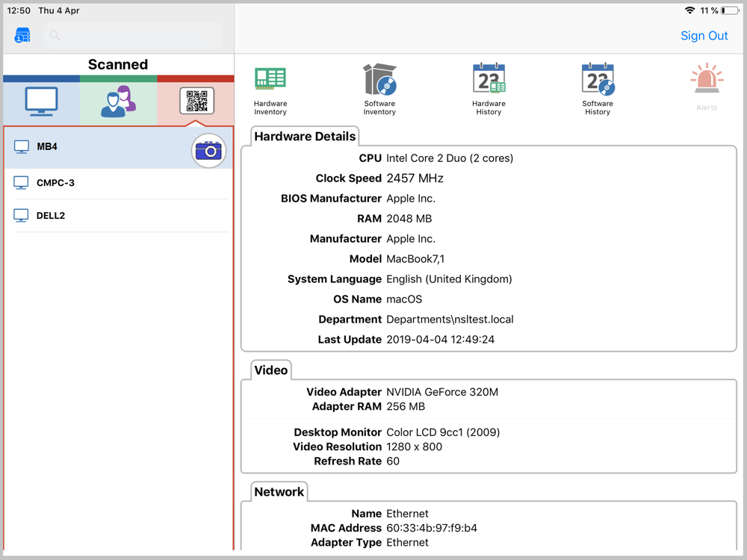Open the Software Inventory view
The height and width of the screenshot is (560, 747).
point(379,90)
